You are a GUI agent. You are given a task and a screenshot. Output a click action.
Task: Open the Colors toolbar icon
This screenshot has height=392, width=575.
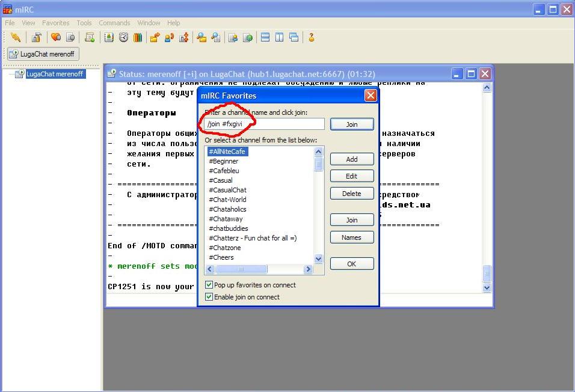(x=138, y=37)
